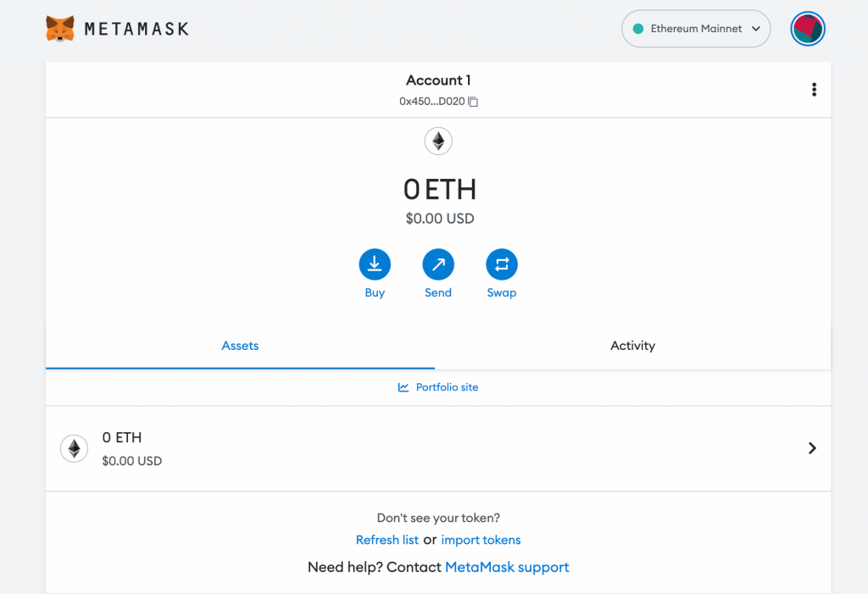Open the three-dot account options menu

click(x=814, y=90)
